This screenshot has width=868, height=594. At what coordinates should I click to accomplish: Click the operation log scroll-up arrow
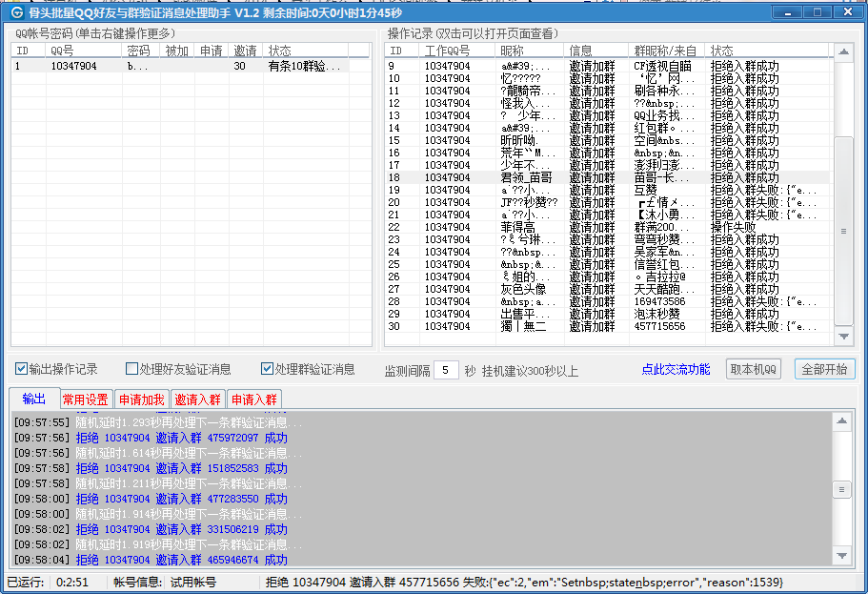pos(843,52)
